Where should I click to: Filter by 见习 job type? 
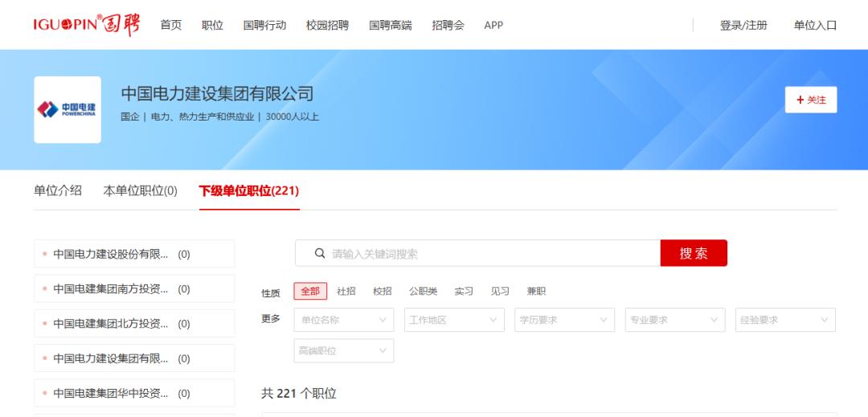500,291
